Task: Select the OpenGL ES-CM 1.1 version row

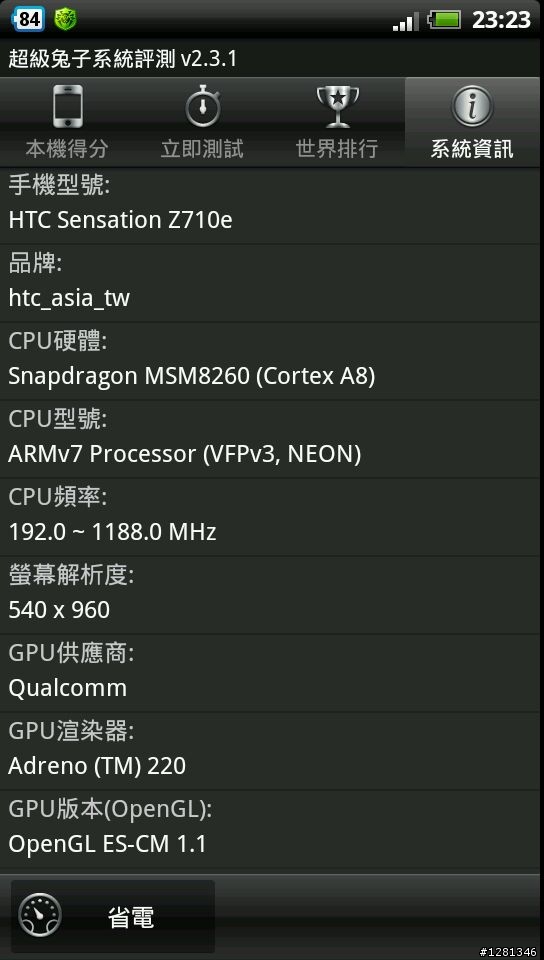Action: 270,829
